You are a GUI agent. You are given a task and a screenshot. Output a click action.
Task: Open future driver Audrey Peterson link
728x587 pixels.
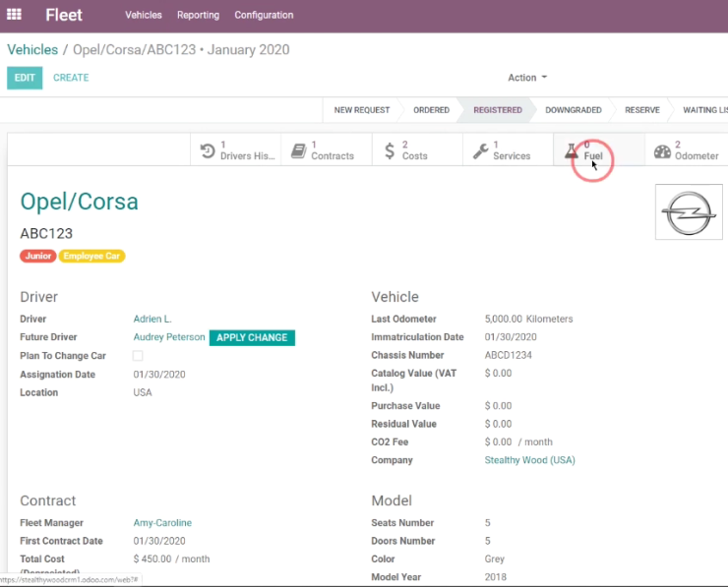pyautogui.click(x=169, y=337)
